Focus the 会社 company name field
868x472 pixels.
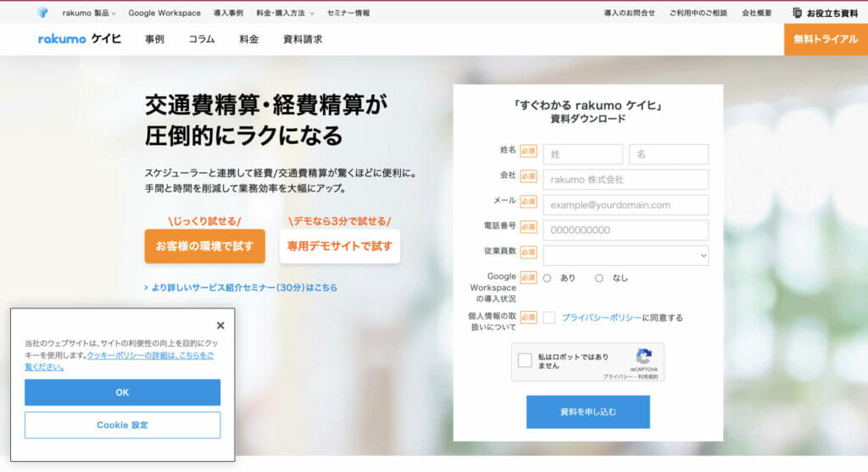click(x=626, y=180)
